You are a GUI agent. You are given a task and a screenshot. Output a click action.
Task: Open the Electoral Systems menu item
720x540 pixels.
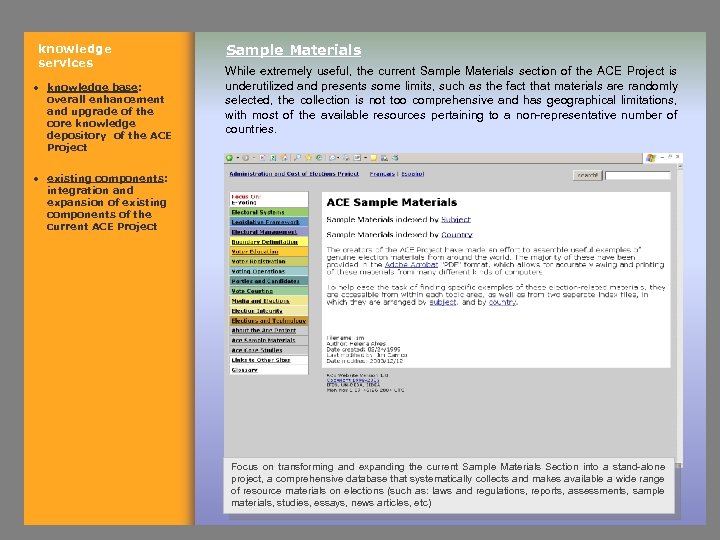pos(269,212)
